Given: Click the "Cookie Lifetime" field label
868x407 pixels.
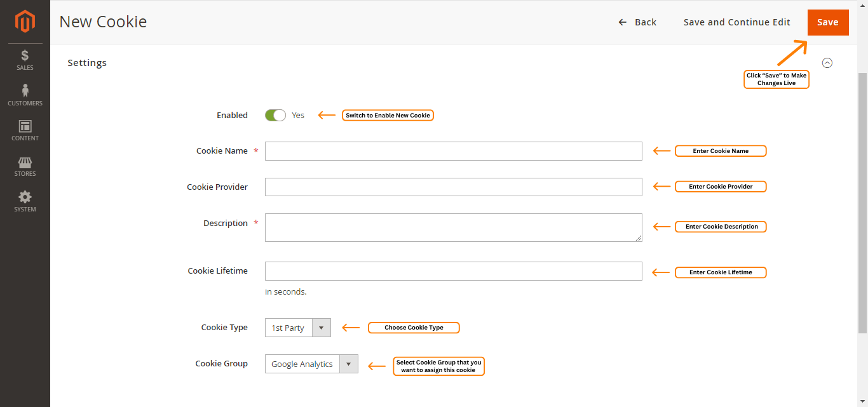Looking at the screenshot, I should pyautogui.click(x=218, y=271).
